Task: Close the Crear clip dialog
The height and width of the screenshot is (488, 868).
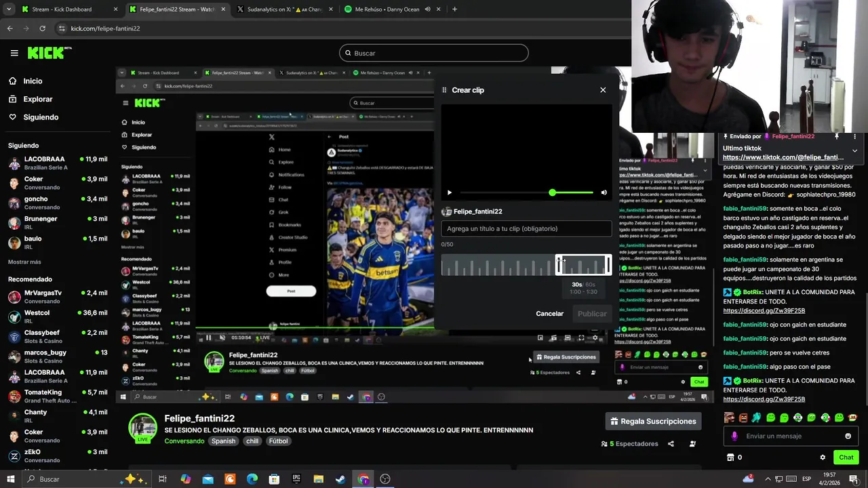Action: point(603,90)
